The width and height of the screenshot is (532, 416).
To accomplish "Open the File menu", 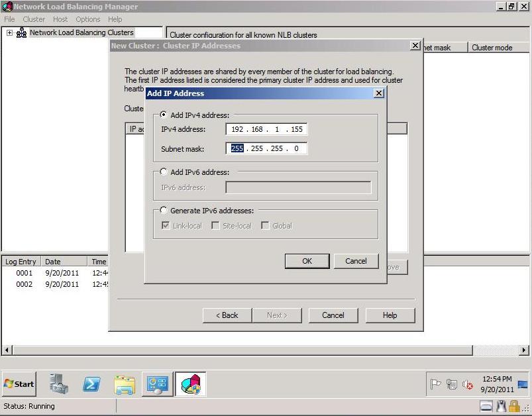I will (x=9, y=19).
